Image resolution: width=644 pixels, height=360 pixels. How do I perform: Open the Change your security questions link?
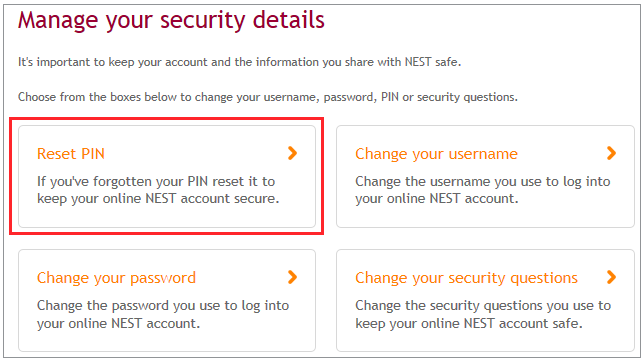pyautogui.click(x=466, y=278)
